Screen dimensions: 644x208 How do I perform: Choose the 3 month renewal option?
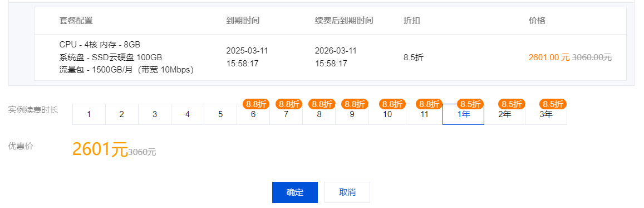click(x=155, y=114)
